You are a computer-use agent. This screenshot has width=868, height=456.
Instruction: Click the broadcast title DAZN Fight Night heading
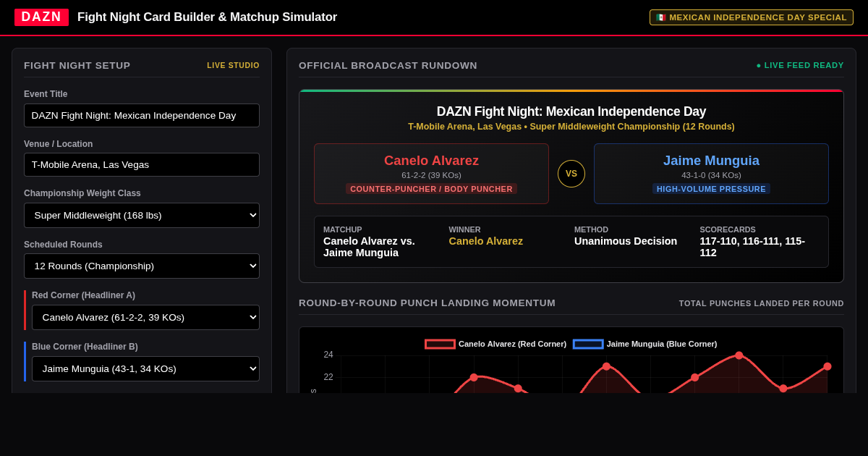click(x=571, y=111)
